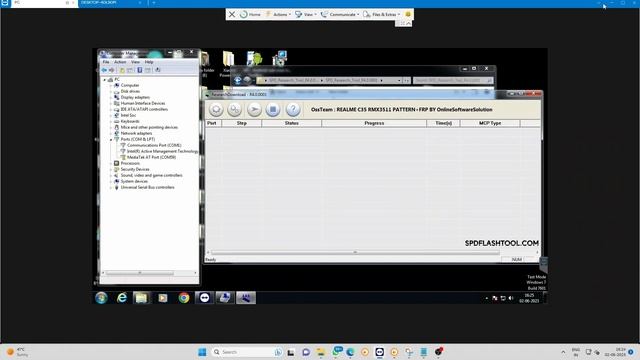This screenshot has height=360, width=640.
Task: Open File menu in Device Manager
Action: coord(106,62)
